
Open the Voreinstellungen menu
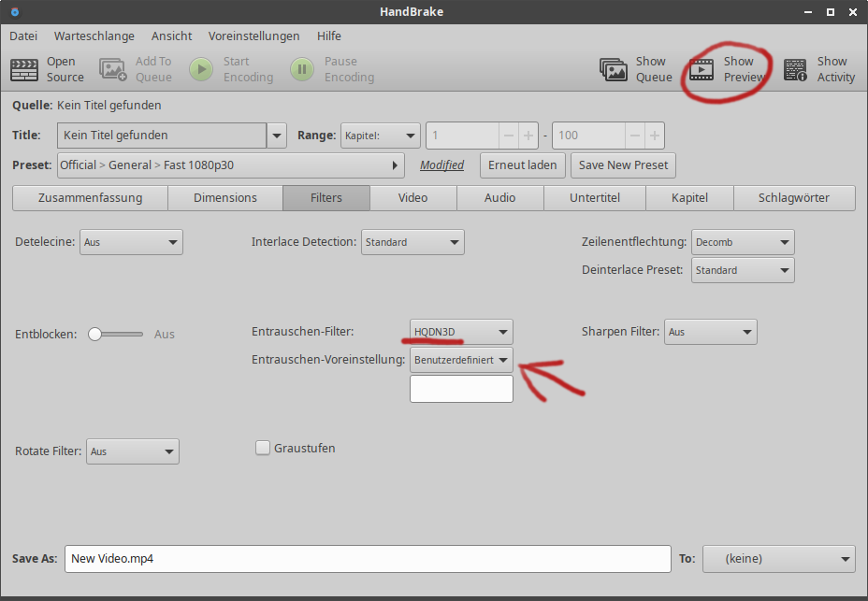click(253, 36)
